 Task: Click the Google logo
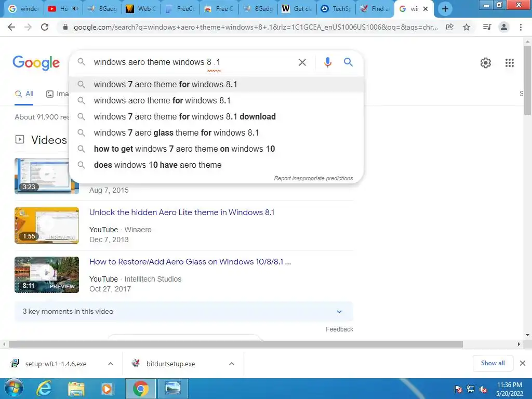[x=36, y=63]
